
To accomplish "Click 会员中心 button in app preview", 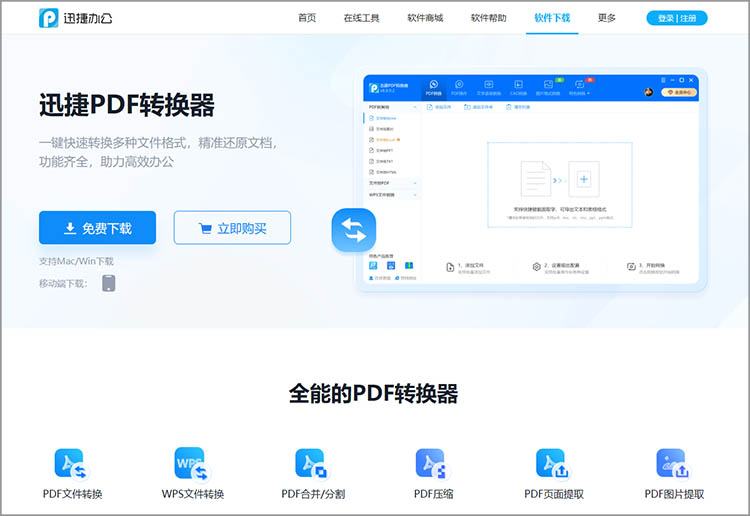I will click(x=679, y=92).
